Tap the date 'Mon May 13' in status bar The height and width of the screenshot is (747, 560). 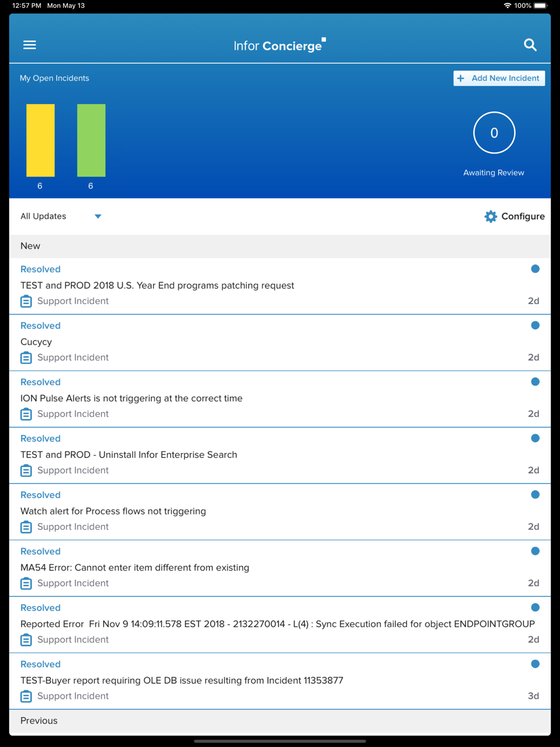pos(66,6)
